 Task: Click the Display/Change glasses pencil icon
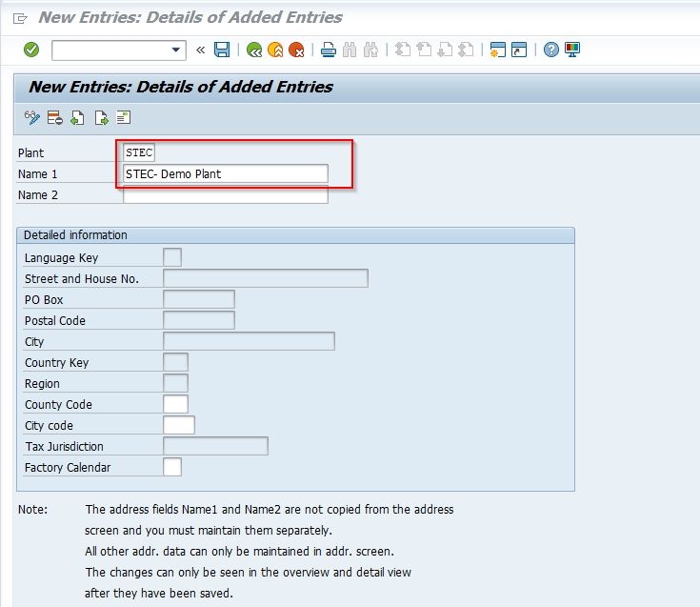31,118
